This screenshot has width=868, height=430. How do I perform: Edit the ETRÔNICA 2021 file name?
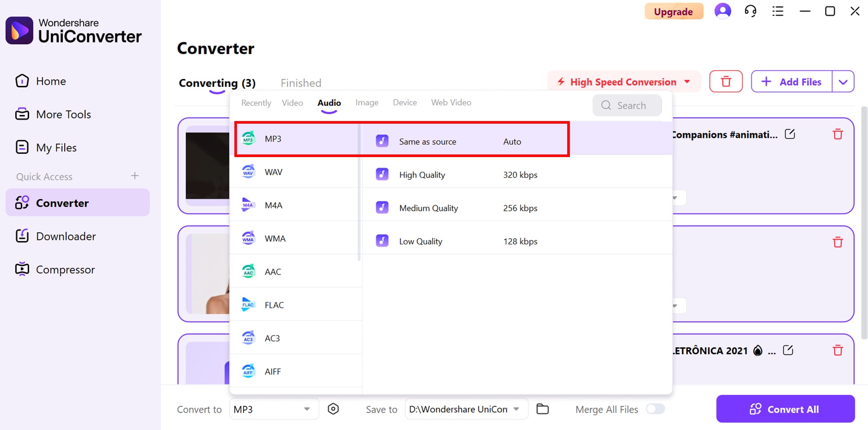pos(788,350)
